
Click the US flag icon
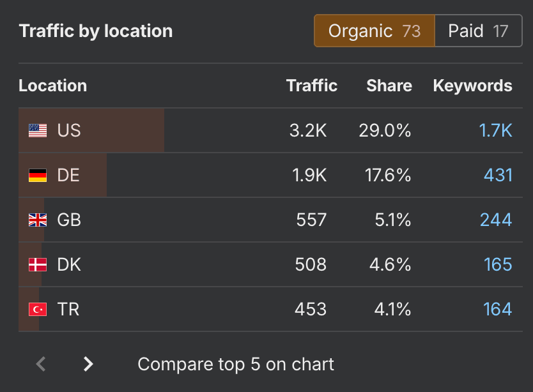point(38,130)
